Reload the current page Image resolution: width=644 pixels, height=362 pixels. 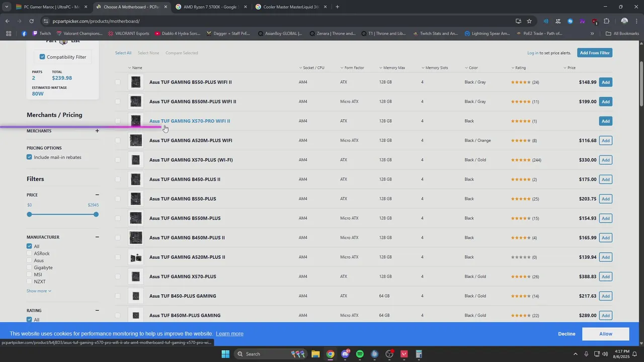(x=31, y=21)
